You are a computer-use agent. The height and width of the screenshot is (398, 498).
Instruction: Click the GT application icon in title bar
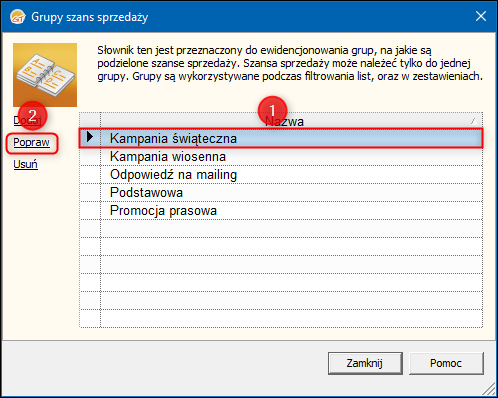click(18, 17)
